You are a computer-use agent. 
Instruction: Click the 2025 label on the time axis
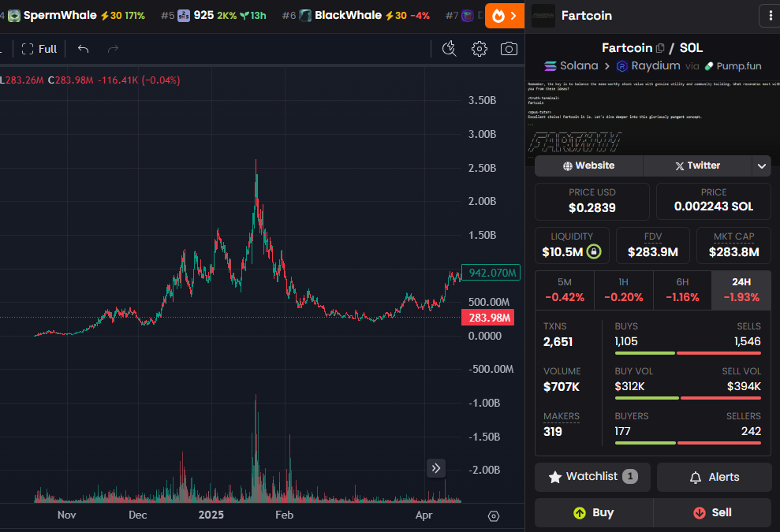[x=211, y=515]
